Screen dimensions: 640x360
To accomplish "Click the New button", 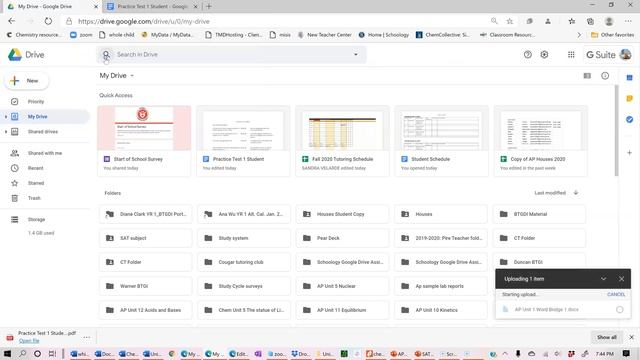I will point(27,81).
